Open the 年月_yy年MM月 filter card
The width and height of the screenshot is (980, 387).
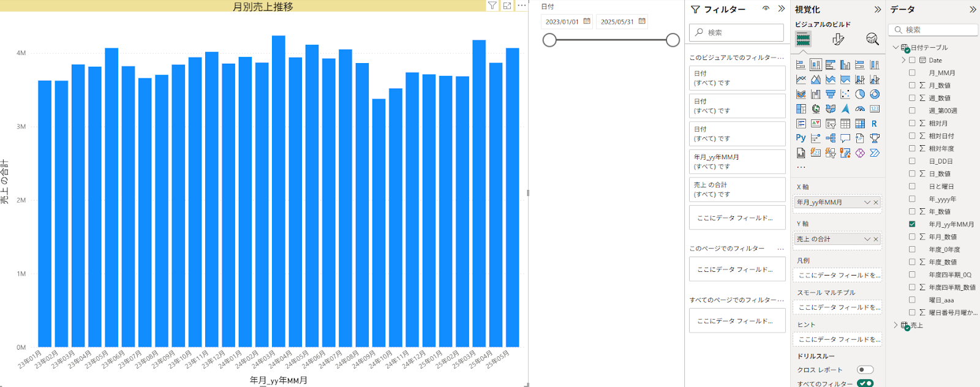point(737,162)
